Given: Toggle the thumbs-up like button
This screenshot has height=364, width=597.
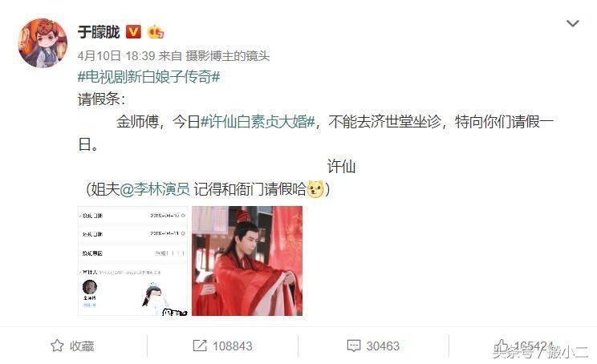Looking at the screenshot, I should (502, 346).
